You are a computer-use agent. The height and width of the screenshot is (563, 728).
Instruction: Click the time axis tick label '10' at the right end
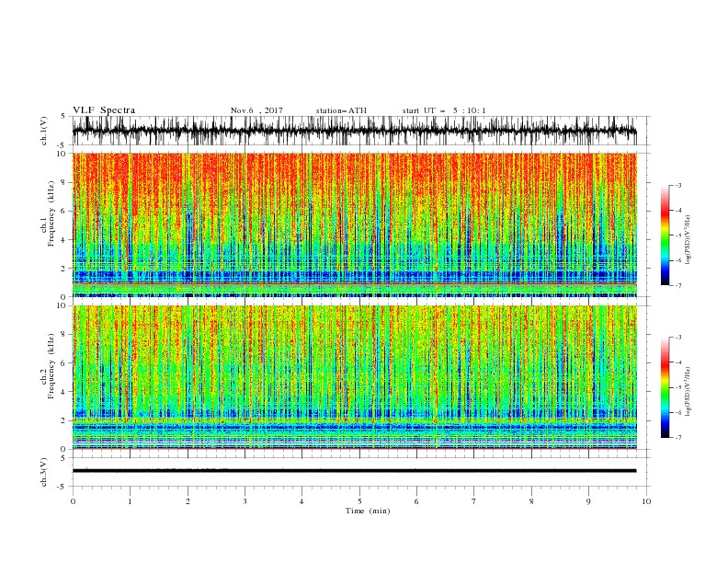[x=646, y=501]
